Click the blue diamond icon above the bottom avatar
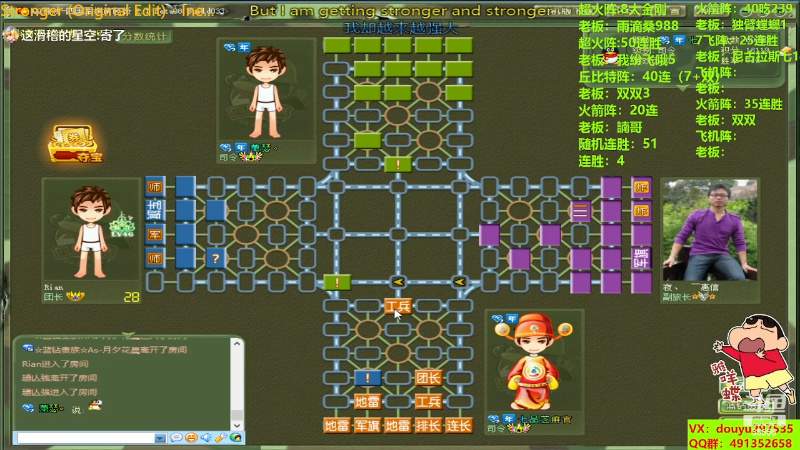Image resolution: width=800 pixels, height=450 pixels. (497, 318)
